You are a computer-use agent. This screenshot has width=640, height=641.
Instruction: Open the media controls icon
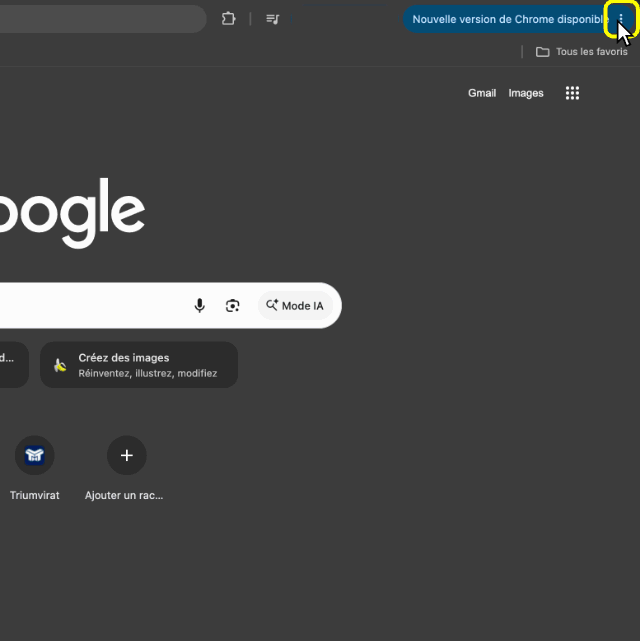pyautogui.click(x=273, y=19)
